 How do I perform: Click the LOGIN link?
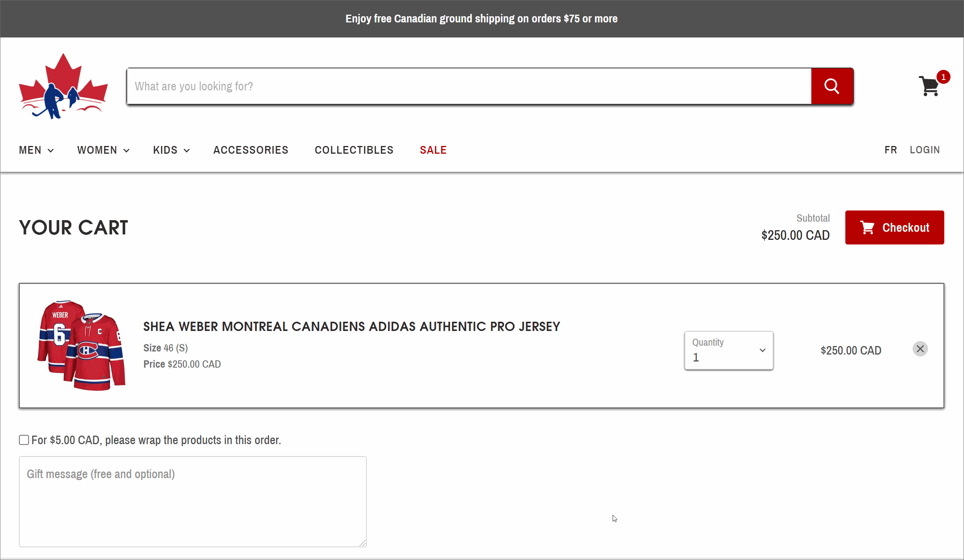[925, 150]
